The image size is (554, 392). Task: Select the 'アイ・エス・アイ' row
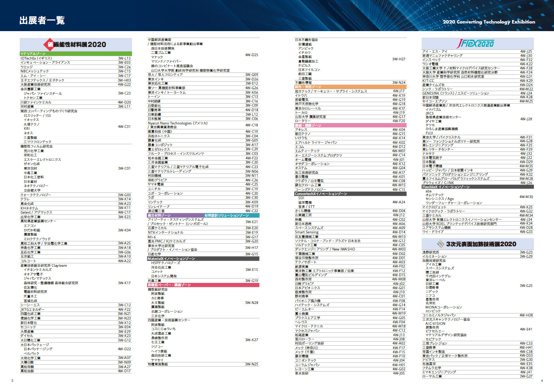click(478, 52)
